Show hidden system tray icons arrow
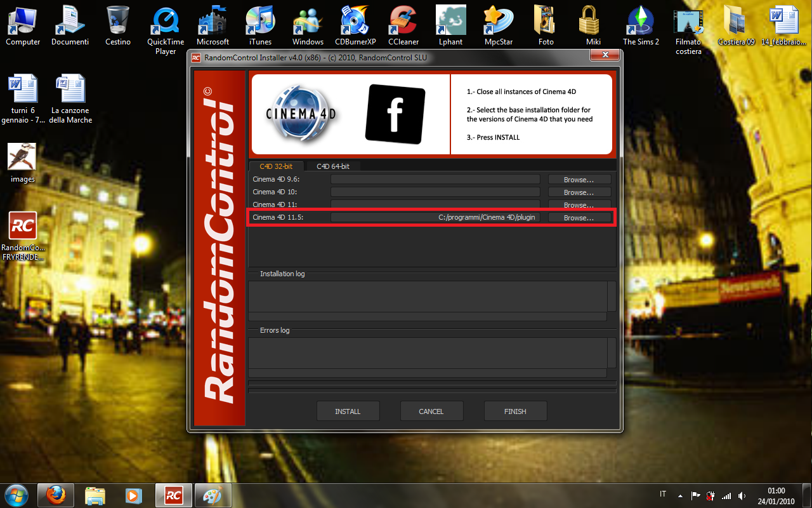 click(680, 495)
